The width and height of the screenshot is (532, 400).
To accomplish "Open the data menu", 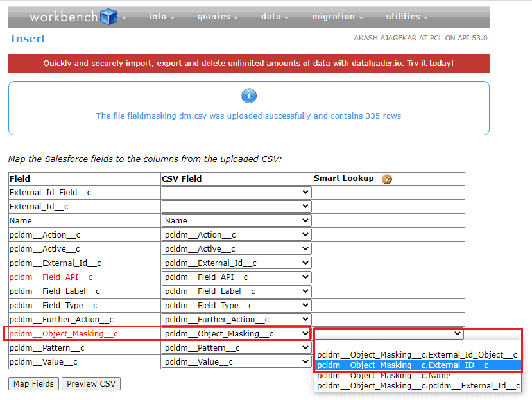I will click(x=275, y=17).
